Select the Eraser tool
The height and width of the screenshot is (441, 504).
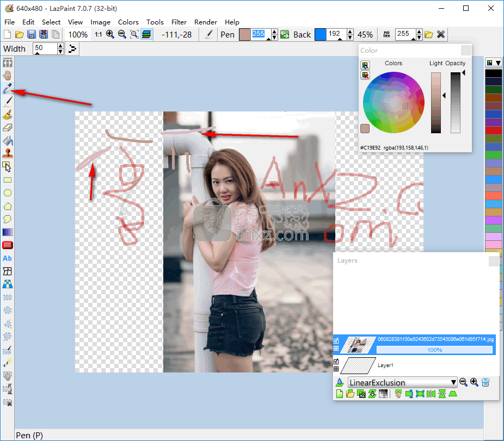pos(7,127)
